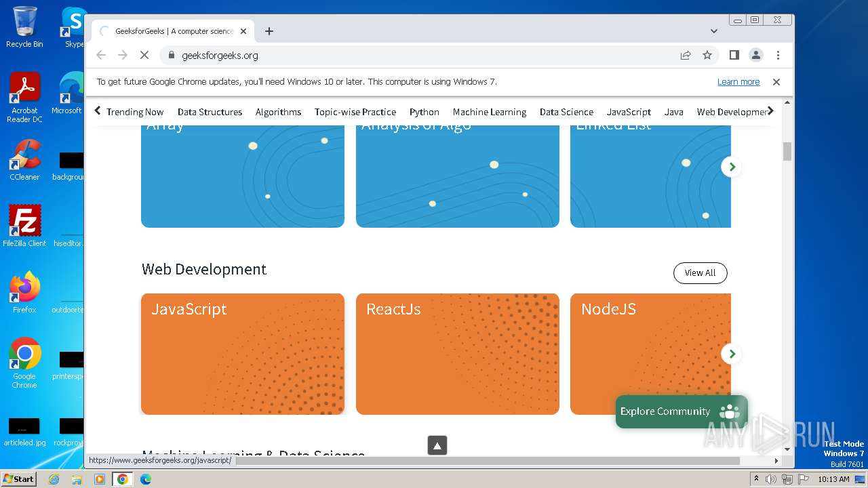Click the scroll-to-top arrow button
Screen dimensions: 868x488
point(437,445)
